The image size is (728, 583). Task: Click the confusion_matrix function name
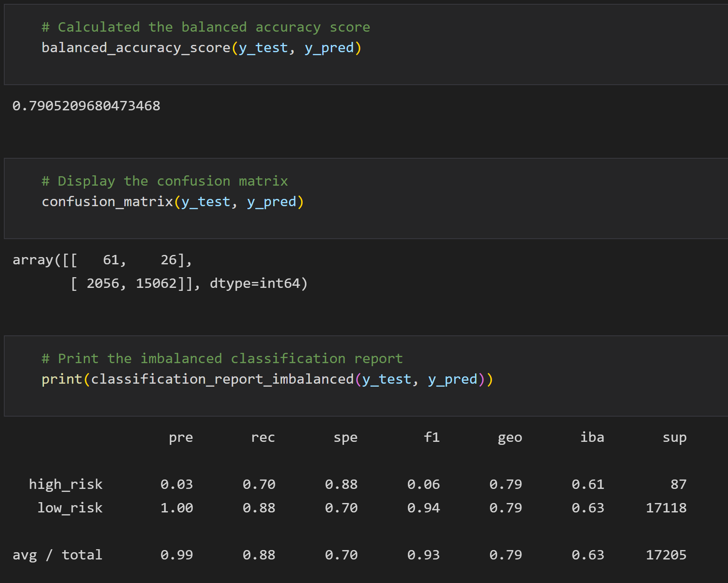[x=107, y=201]
